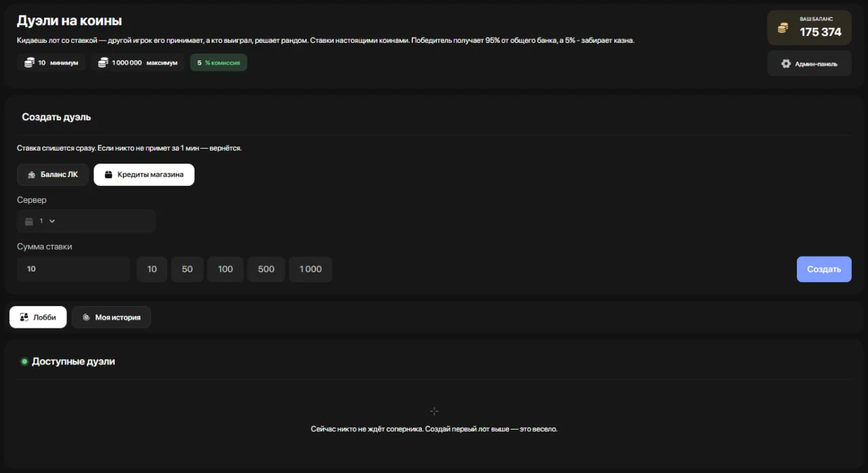Click the gear icon in Админ-панель
Image resolution: width=868 pixels, height=473 pixels.
point(786,64)
